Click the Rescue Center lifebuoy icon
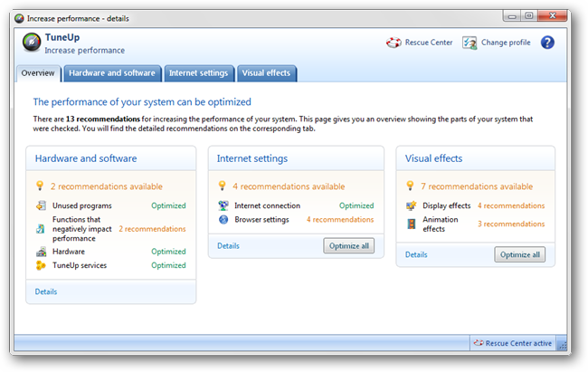Screen dimensions: 588x372 [394, 43]
